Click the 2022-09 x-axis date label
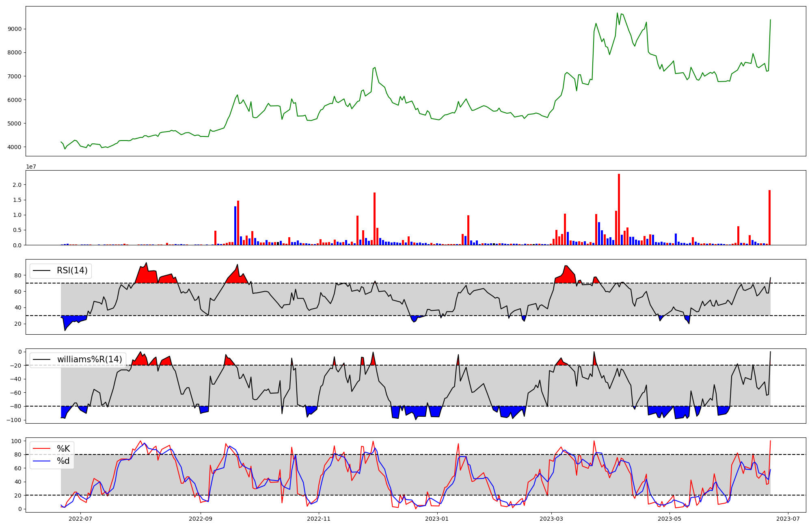The width and height of the screenshot is (812, 528). (201, 519)
